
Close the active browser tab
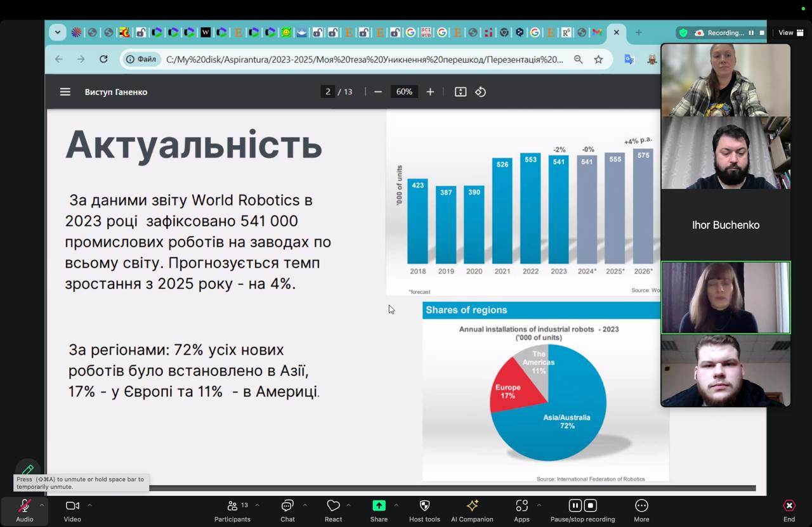tap(616, 32)
